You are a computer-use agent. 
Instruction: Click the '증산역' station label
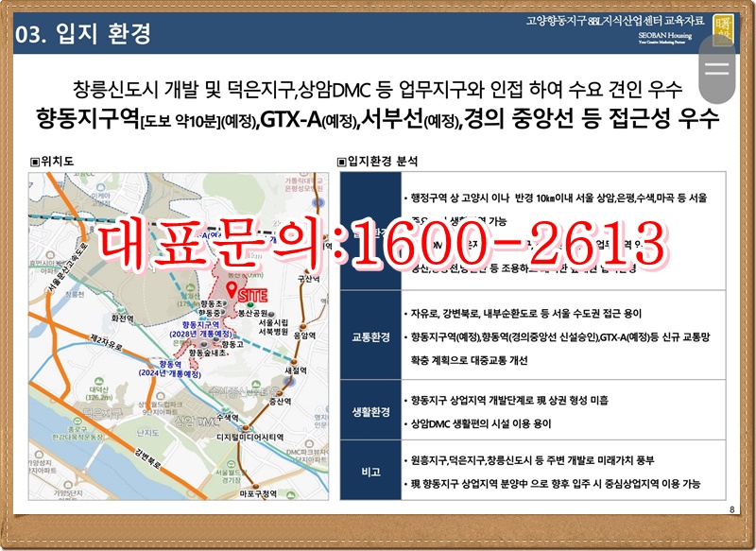280,401
